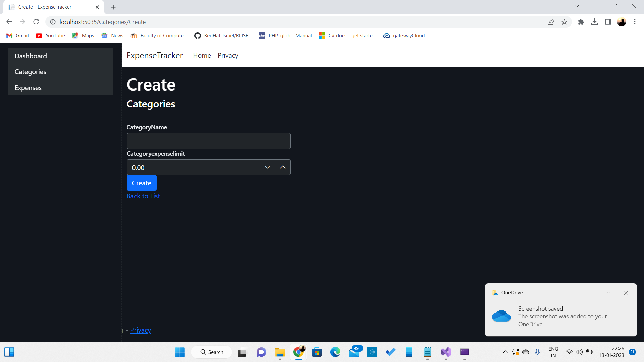Open Visual Studio from the taskbar
644x362 pixels.
pyautogui.click(x=446, y=352)
